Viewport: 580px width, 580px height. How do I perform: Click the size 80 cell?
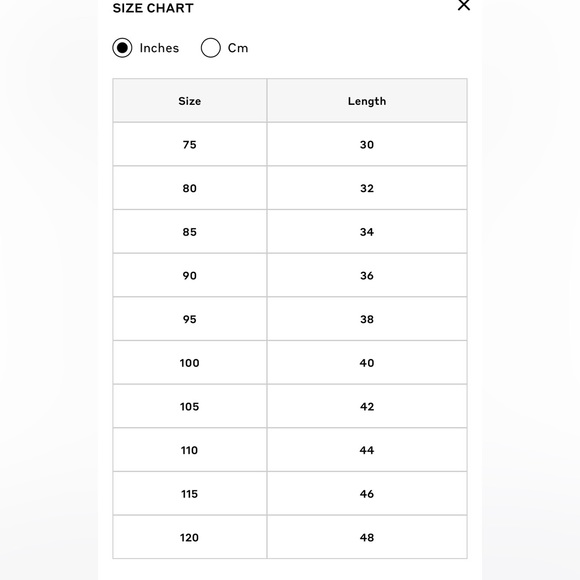point(190,188)
